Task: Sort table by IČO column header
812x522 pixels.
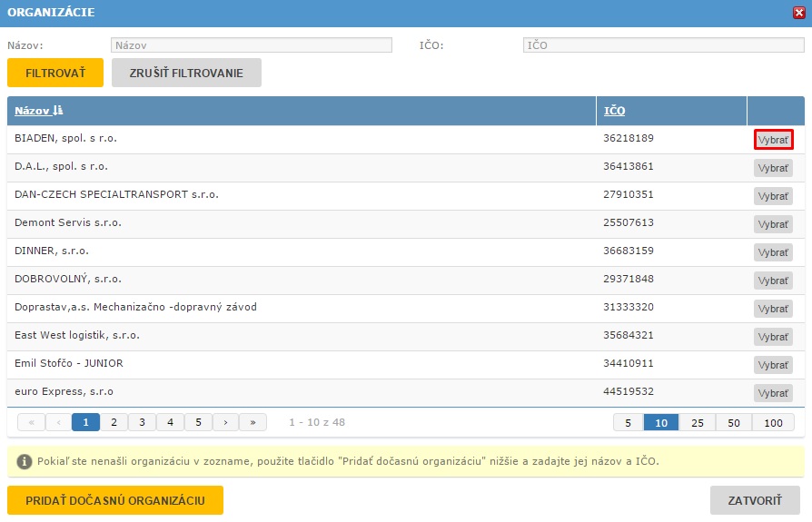Action: pyautogui.click(x=615, y=111)
